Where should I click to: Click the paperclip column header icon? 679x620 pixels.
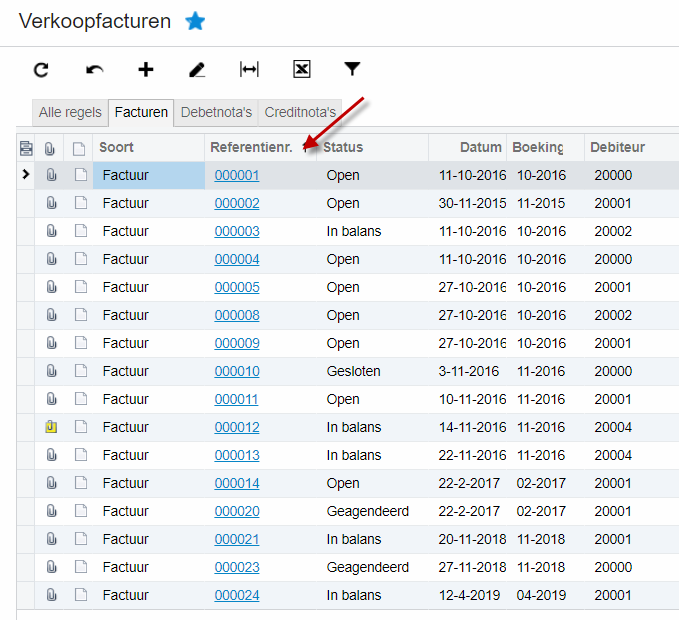[x=49, y=149]
